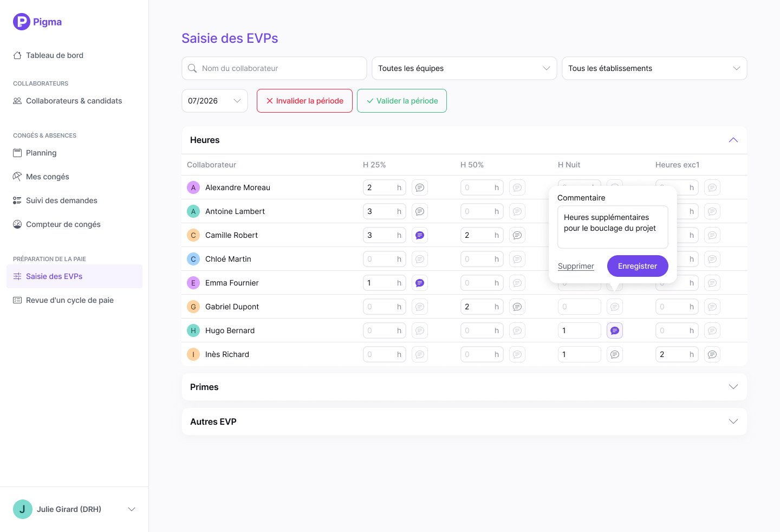
Task: Open comment icon for Alexandre Moreau H 25%
Action: point(420,187)
